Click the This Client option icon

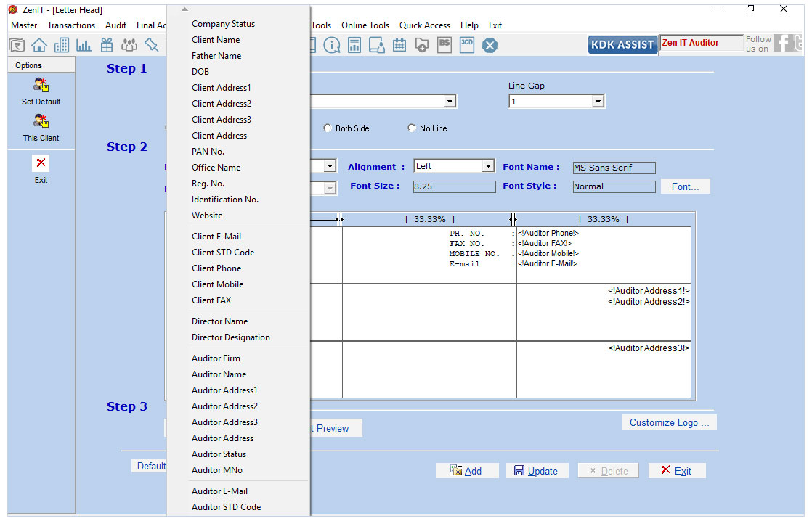click(41, 122)
